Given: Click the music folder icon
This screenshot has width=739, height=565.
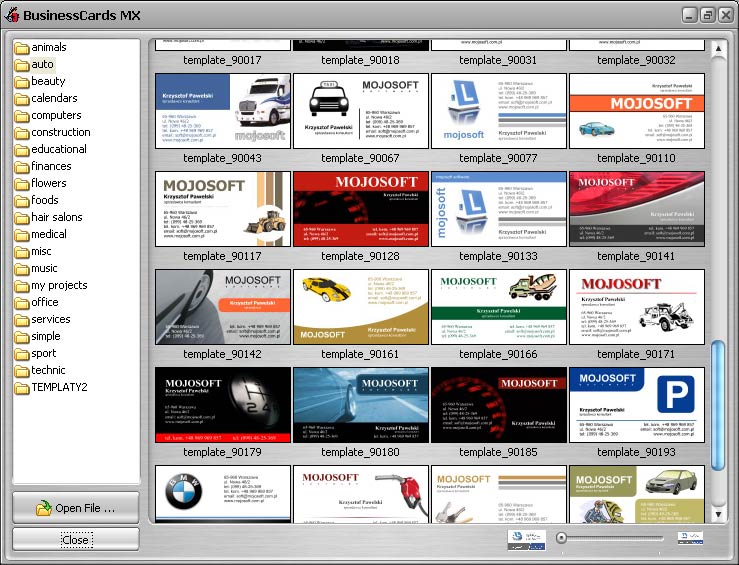Looking at the screenshot, I should pos(22,269).
